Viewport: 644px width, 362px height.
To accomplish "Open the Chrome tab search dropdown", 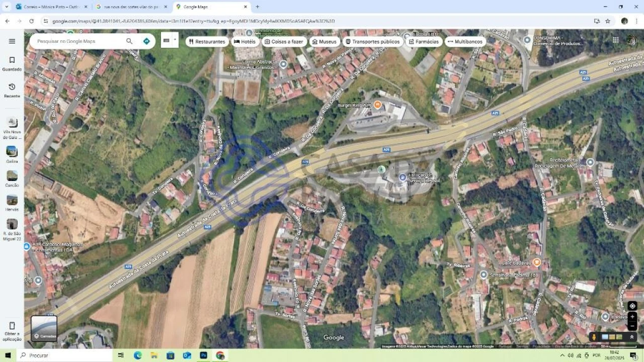I will [7, 7].
